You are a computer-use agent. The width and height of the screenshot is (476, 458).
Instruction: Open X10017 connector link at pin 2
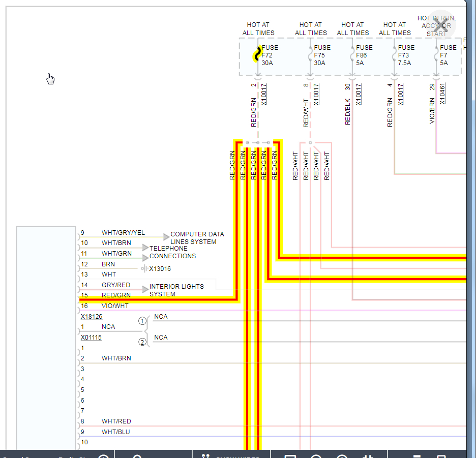tap(264, 95)
